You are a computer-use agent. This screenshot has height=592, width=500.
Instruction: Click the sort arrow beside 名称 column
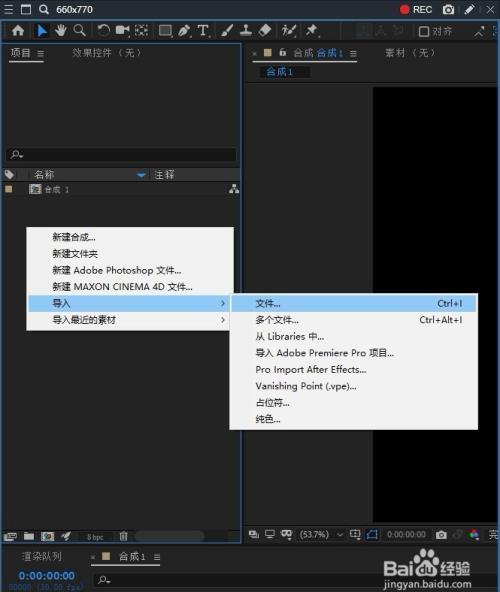[x=141, y=175]
